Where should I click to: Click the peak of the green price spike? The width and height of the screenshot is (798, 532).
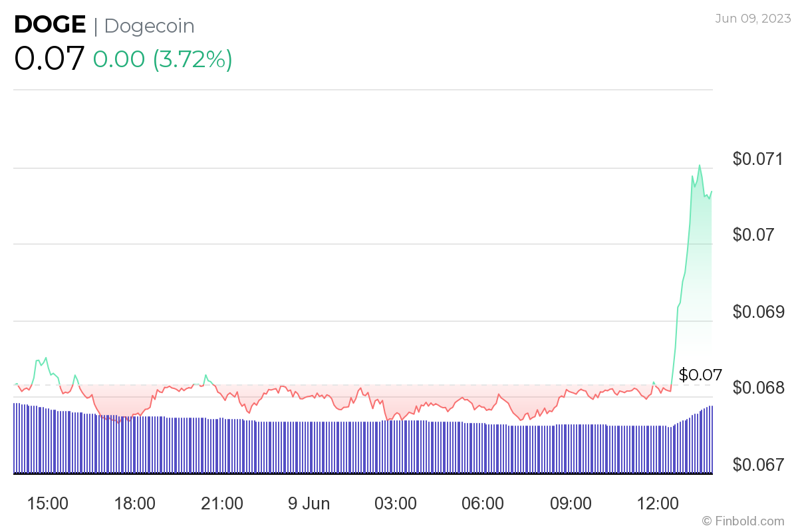[699, 165]
